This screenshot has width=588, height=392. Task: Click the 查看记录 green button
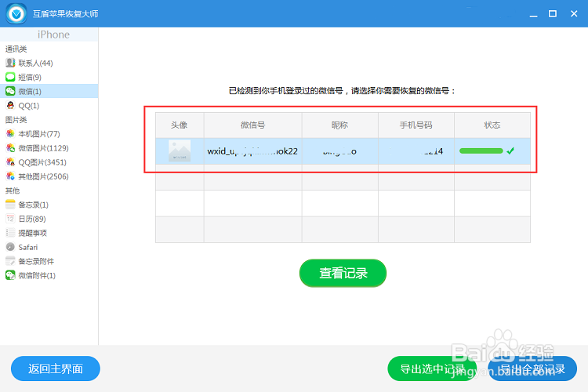343,273
